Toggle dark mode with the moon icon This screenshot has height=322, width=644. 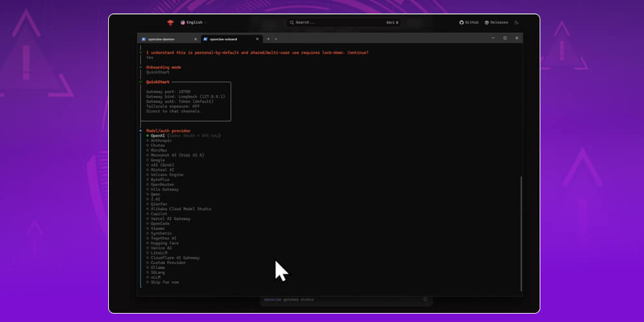tap(516, 23)
